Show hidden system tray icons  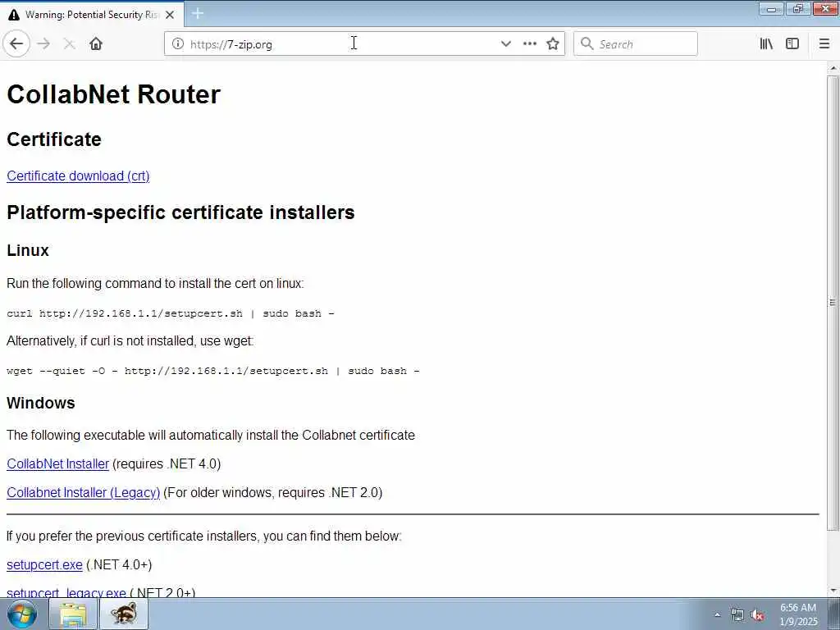click(x=717, y=614)
